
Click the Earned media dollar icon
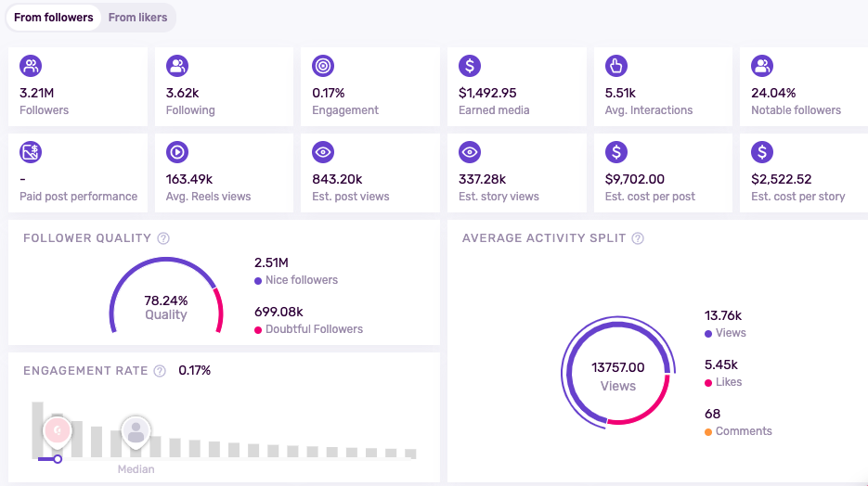point(470,66)
